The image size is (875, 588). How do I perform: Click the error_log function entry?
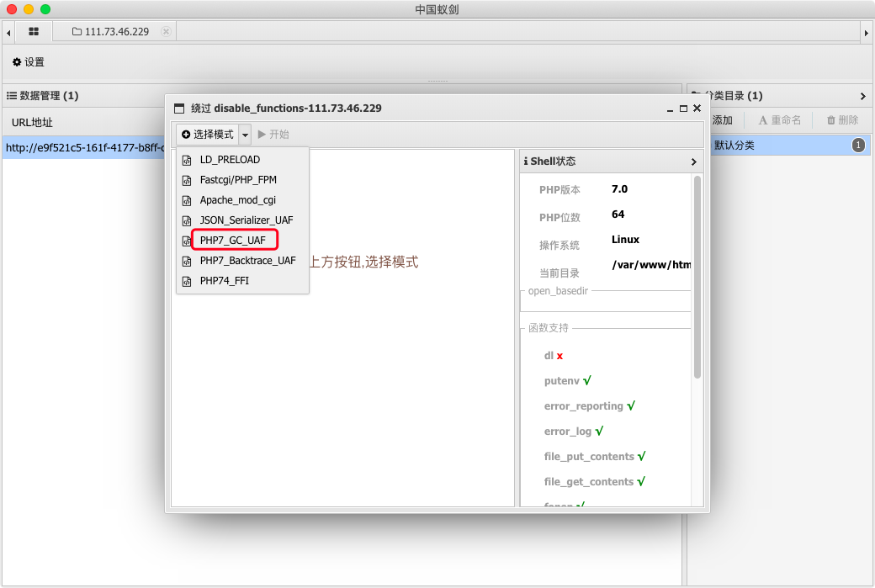[x=574, y=432]
